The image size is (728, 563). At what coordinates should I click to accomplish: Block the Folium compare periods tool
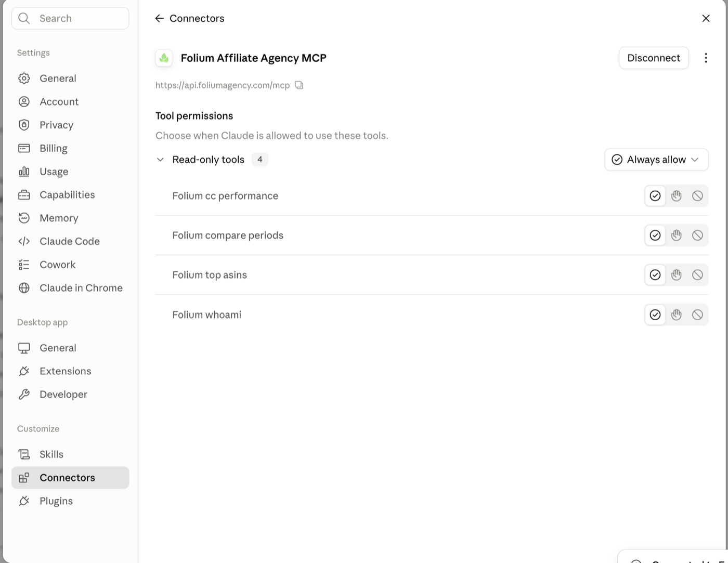[x=697, y=235]
